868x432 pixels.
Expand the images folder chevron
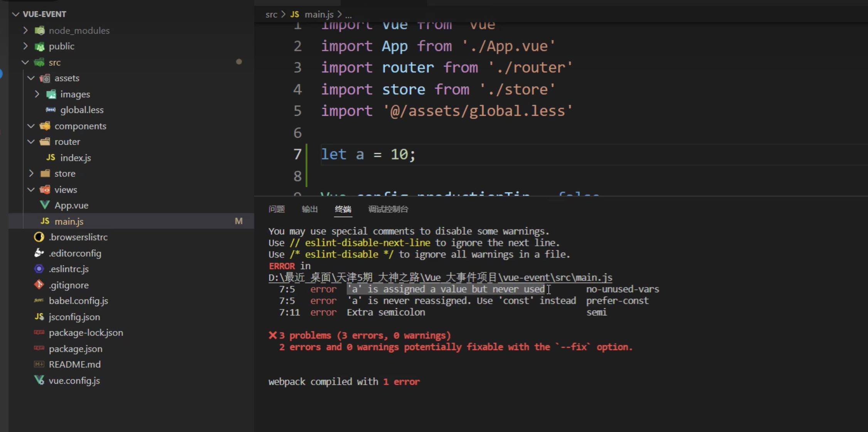[x=37, y=94]
